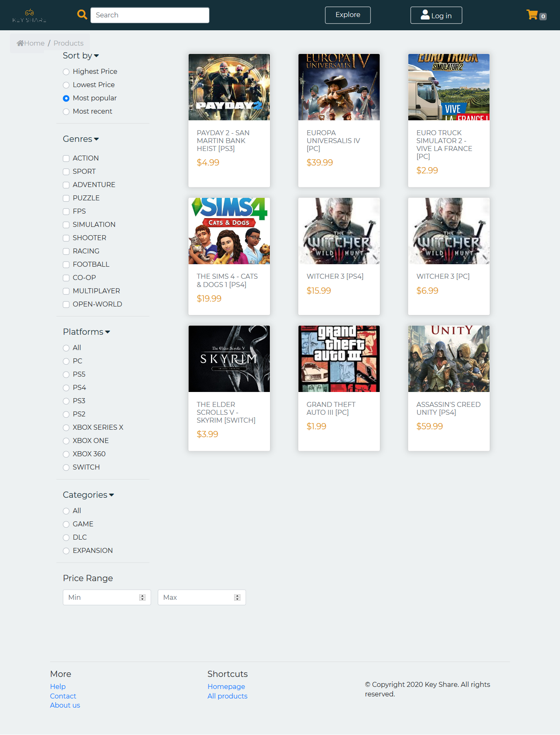Click the orange search magnifier icon
Viewport: 560px width, 735px height.
[x=82, y=15]
